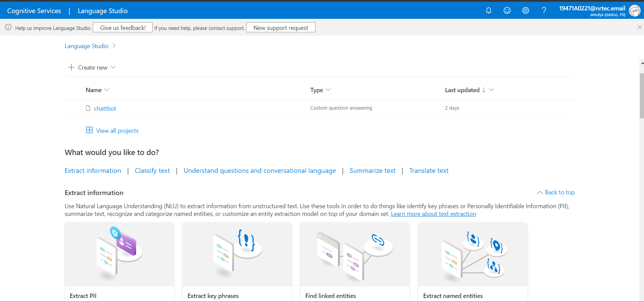Click the info icon in banner
Image resolution: width=644 pixels, height=302 pixels.
pyautogui.click(x=8, y=27)
